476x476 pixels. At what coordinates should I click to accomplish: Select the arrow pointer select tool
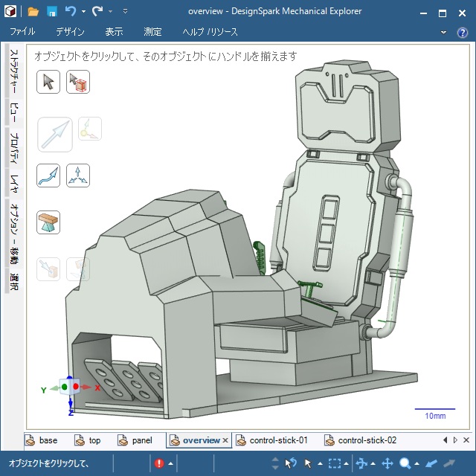tap(48, 82)
